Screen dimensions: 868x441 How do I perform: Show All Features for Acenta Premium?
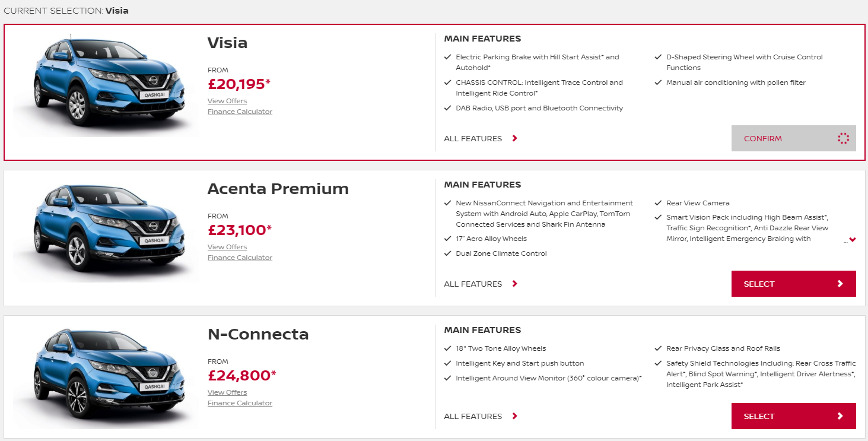pos(473,284)
